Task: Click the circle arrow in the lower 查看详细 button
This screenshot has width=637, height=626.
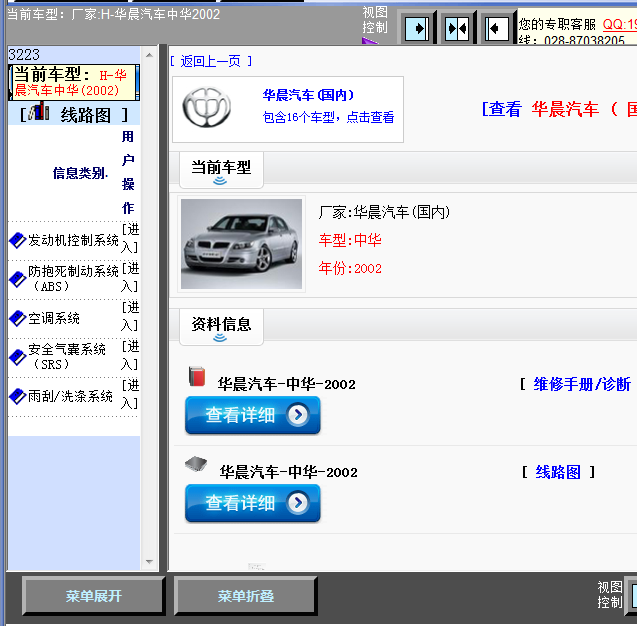Action: [298, 503]
